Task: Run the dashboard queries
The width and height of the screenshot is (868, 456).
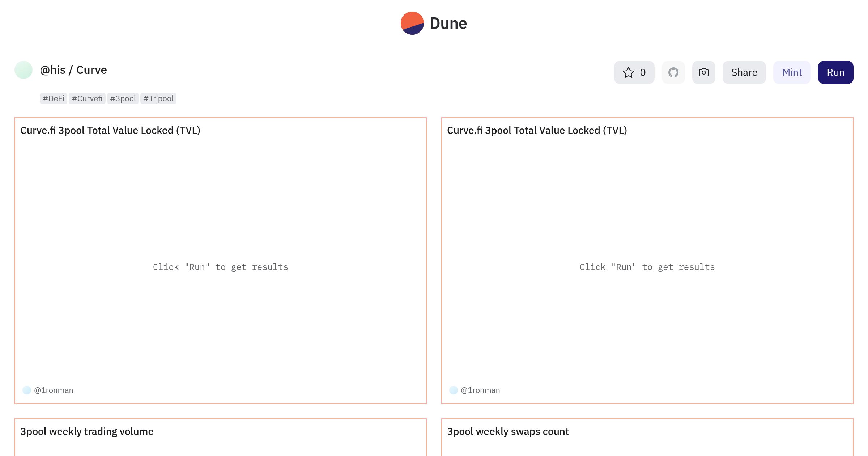Action: tap(836, 72)
